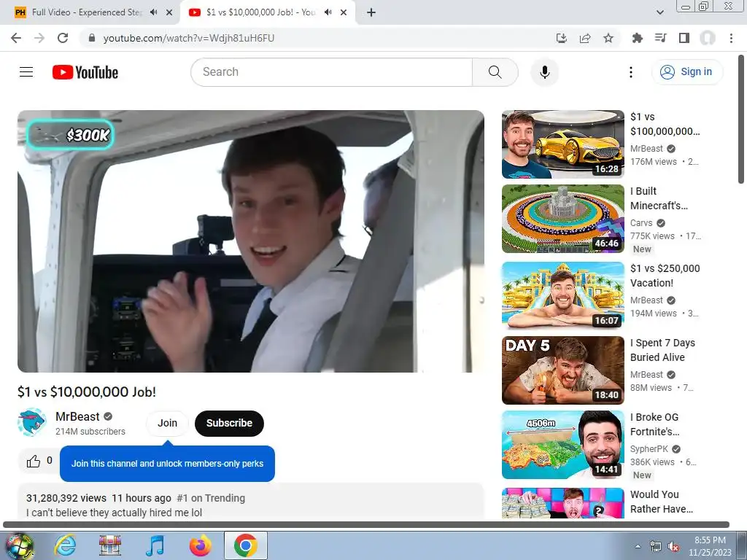Open MrBeast channel name link
The width and height of the screenshot is (747, 560).
(77, 416)
